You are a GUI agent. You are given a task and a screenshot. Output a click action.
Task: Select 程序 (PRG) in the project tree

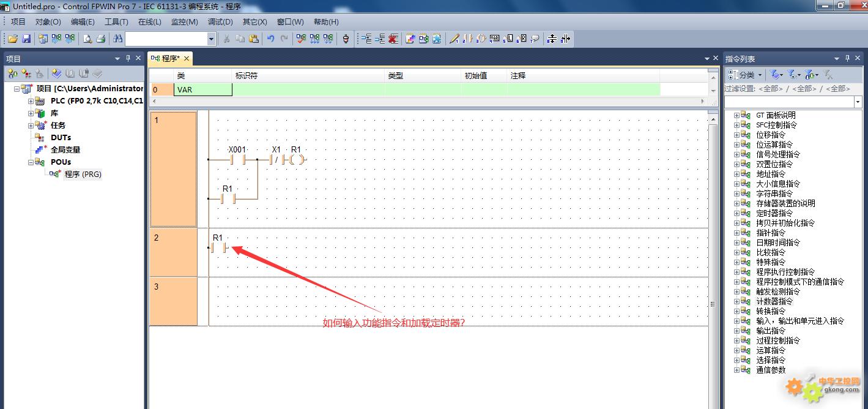coord(83,174)
